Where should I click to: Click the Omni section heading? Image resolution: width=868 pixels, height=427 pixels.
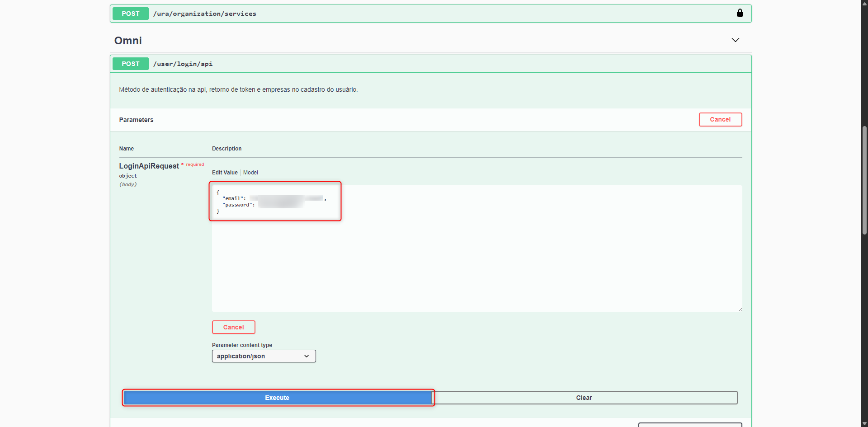[x=128, y=41]
